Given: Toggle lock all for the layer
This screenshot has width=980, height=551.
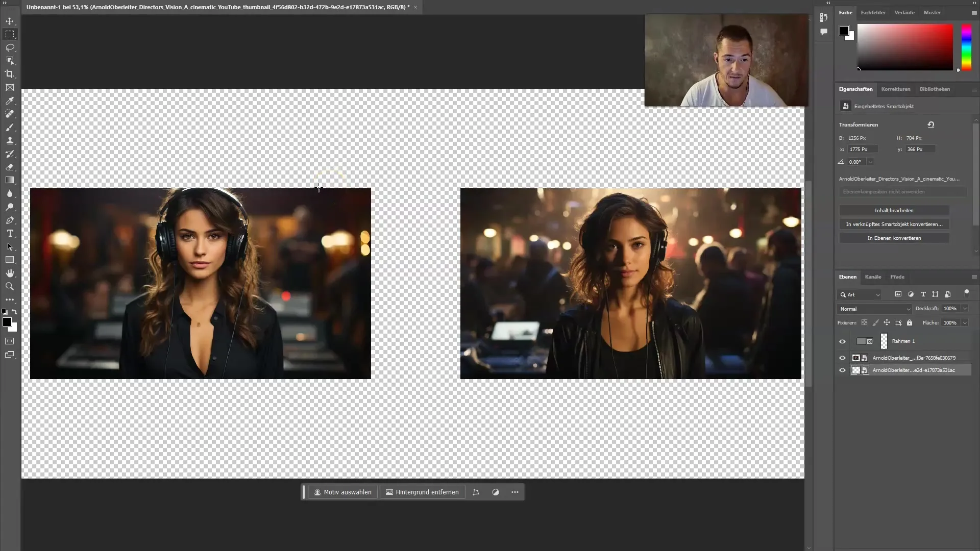Looking at the screenshot, I should [x=909, y=322].
